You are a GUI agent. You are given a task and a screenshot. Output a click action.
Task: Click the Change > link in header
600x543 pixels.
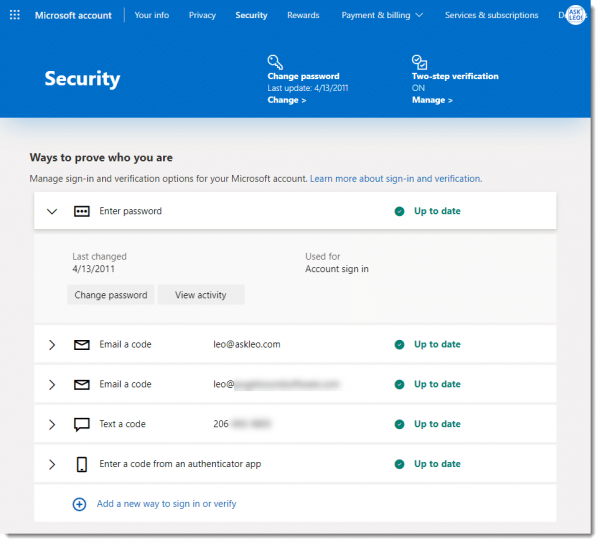click(287, 100)
